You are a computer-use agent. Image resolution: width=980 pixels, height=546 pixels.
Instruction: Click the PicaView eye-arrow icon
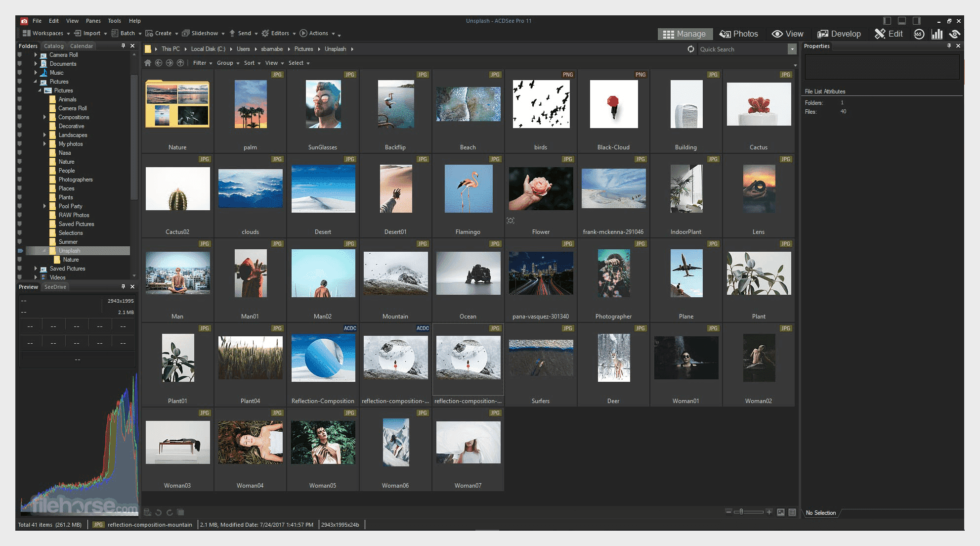coord(955,34)
